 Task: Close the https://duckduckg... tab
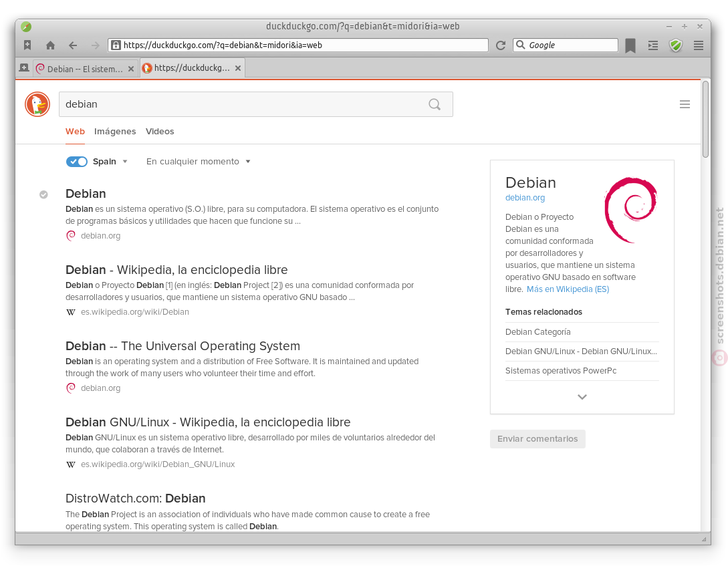click(238, 68)
